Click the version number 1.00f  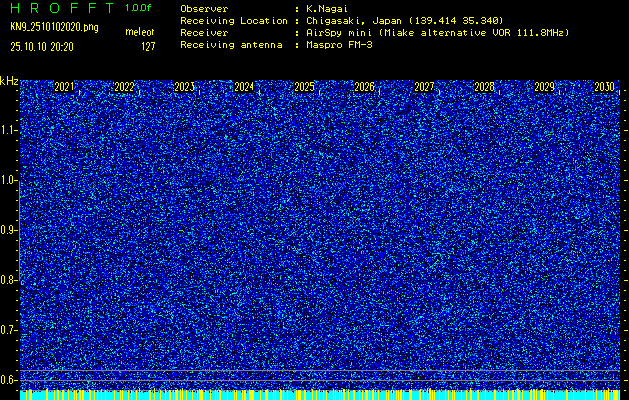(139, 7)
